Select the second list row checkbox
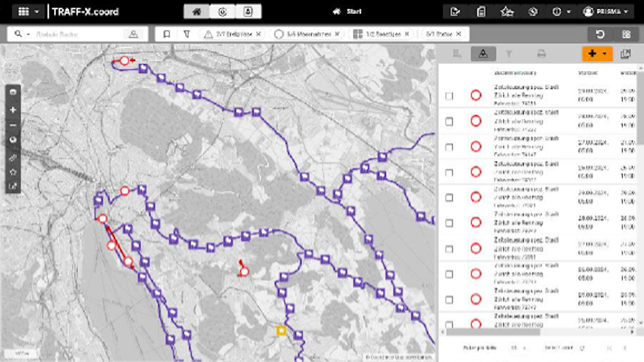Image resolution: width=644 pixels, height=362 pixels. coord(449,121)
